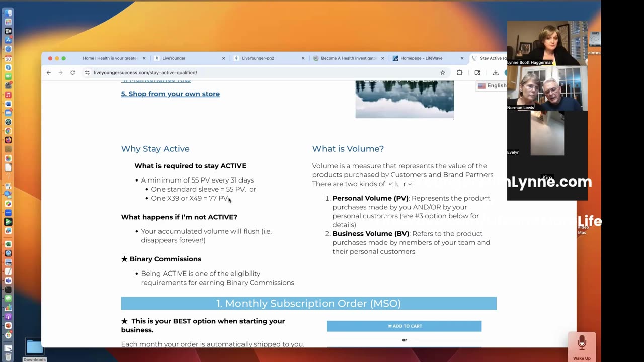Screen dimensions: 644x362
Task: Close the Homepage - LifeWave tab
Action: click(x=462, y=58)
